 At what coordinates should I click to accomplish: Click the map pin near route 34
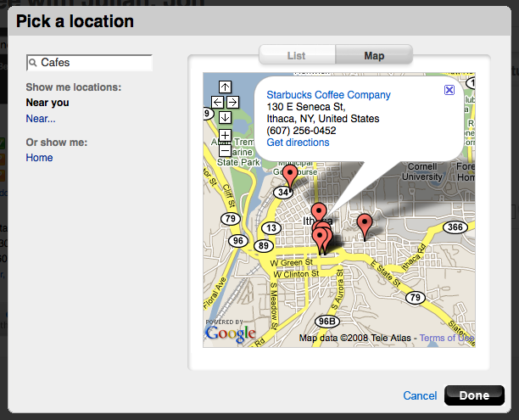tap(290, 177)
